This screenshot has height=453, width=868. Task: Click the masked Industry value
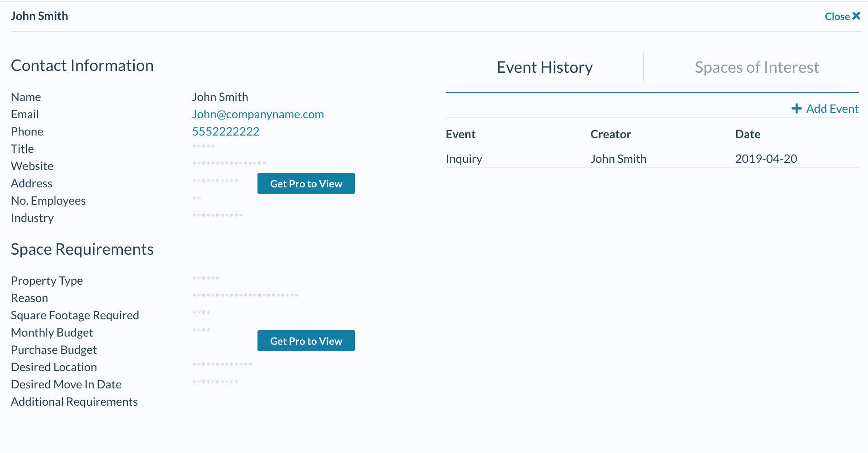[217, 216]
